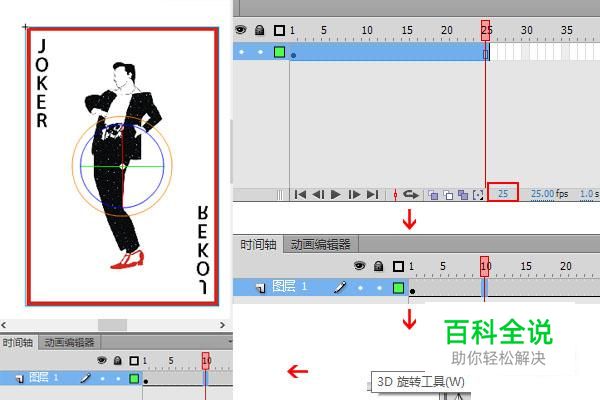Toggle visibility dot in bottom-left layer row

click(x=102, y=379)
